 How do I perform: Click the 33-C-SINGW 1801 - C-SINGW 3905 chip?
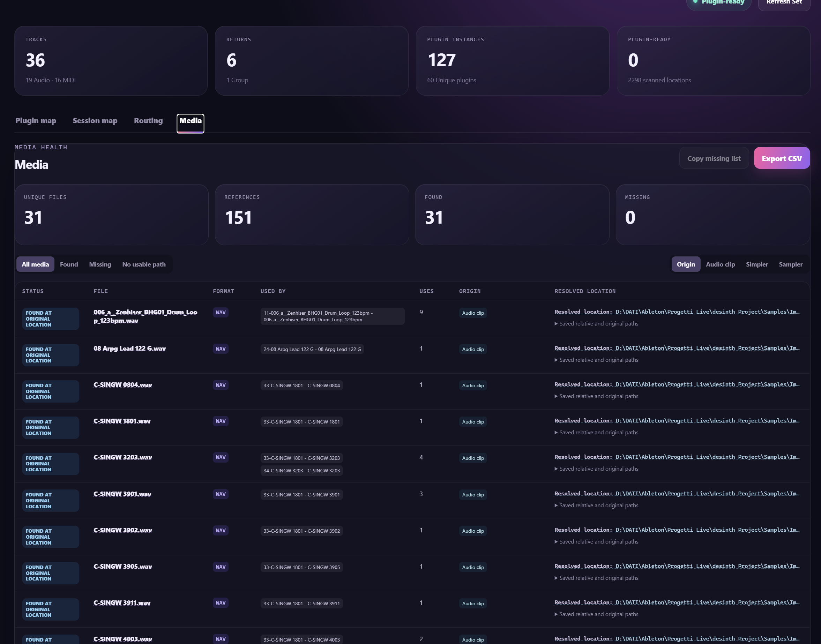pos(301,567)
